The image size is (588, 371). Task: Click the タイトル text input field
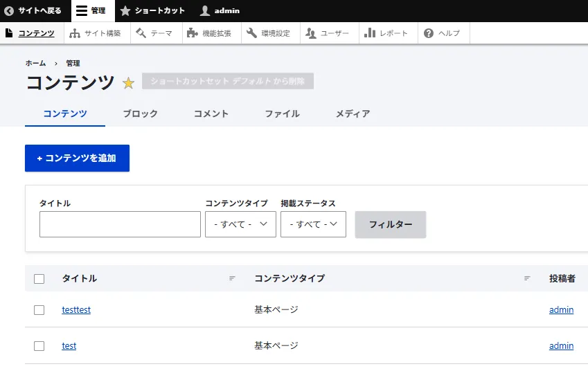tap(120, 224)
